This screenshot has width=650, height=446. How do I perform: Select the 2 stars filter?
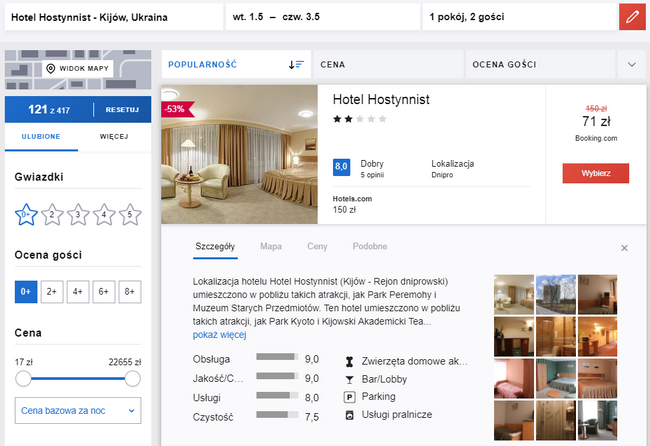pos(52,215)
